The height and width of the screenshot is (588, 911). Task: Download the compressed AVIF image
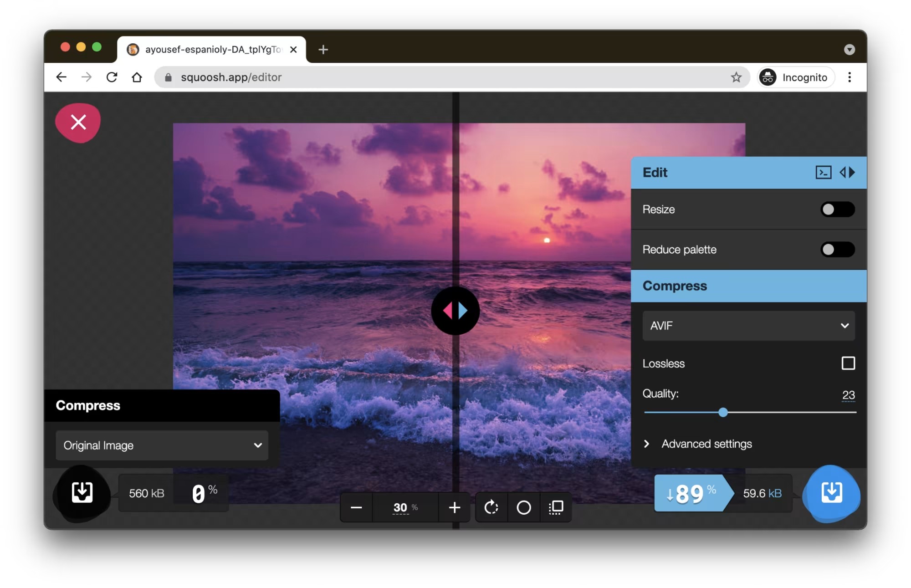click(831, 493)
